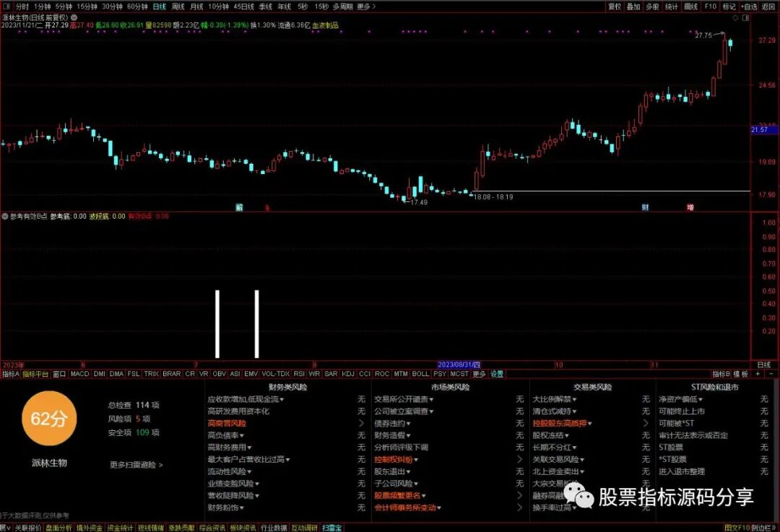
Task: Select the KDJ indicator tab
Action: point(348,374)
